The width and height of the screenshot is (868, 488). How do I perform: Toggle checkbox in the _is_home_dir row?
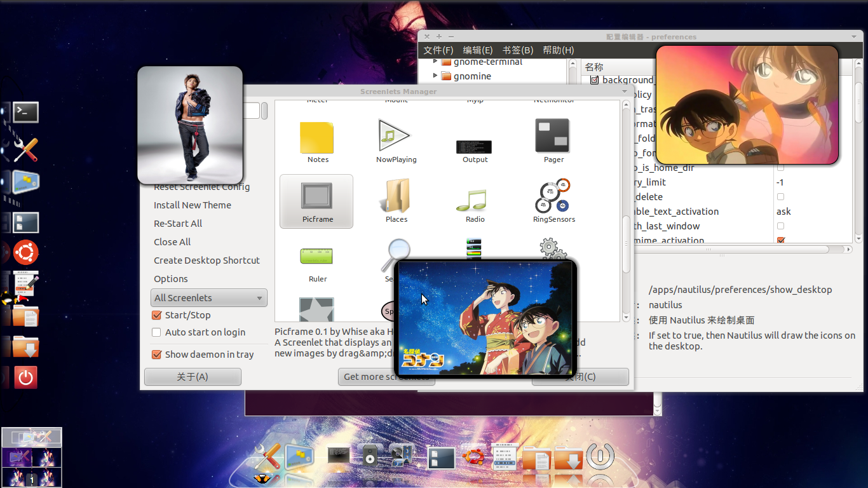tap(780, 168)
